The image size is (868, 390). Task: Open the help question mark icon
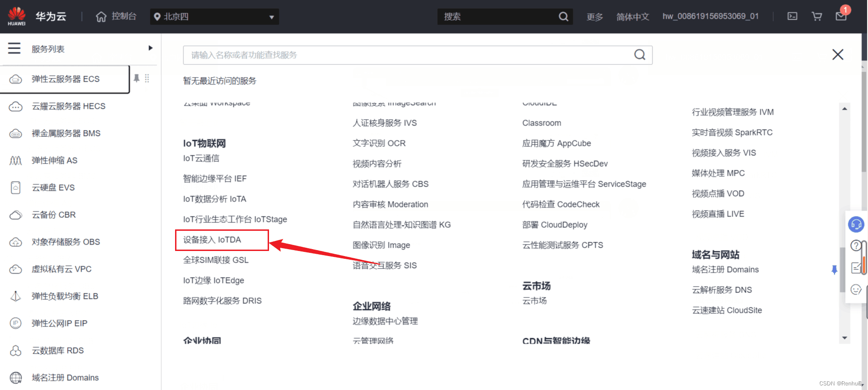point(856,245)
